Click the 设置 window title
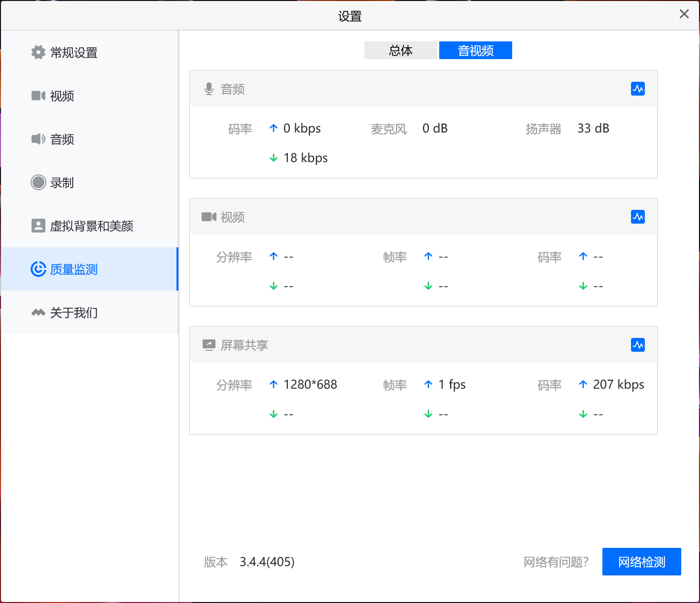The image size is (700, 603). [x=350, y=16]
